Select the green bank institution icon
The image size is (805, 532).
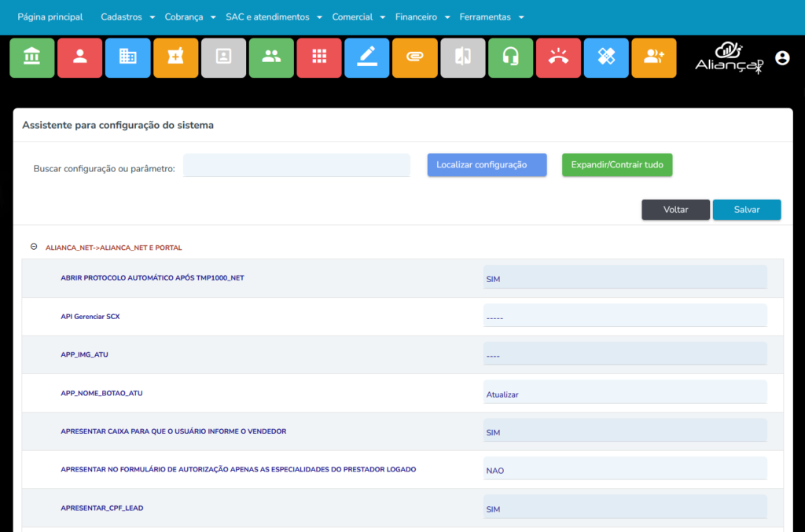point(31,57)
